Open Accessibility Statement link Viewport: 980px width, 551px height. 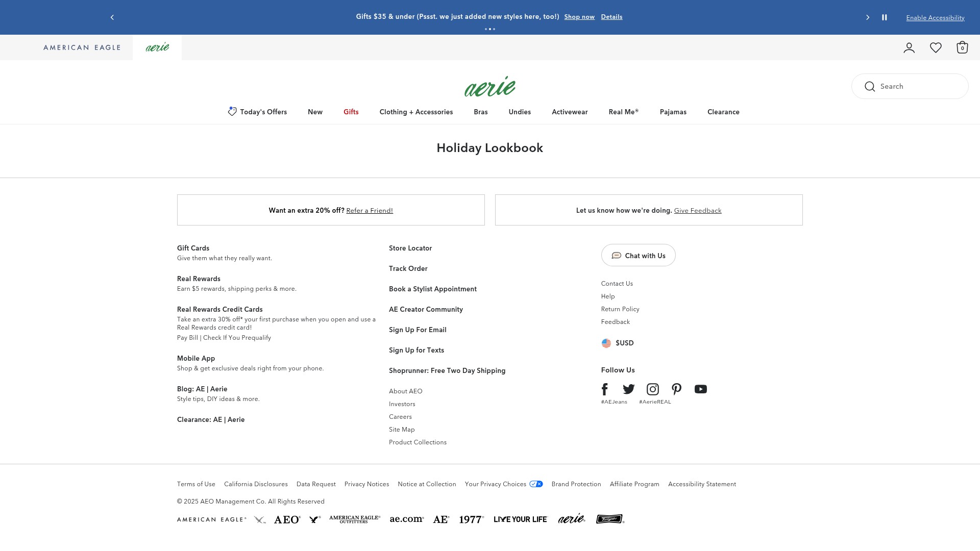[702, 484]
